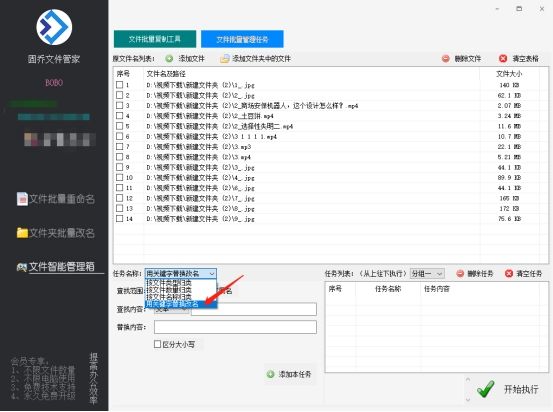Viewport: 553px width, 412px height.
Task: Click the 开始执行 button label
Action: [521, 389]
